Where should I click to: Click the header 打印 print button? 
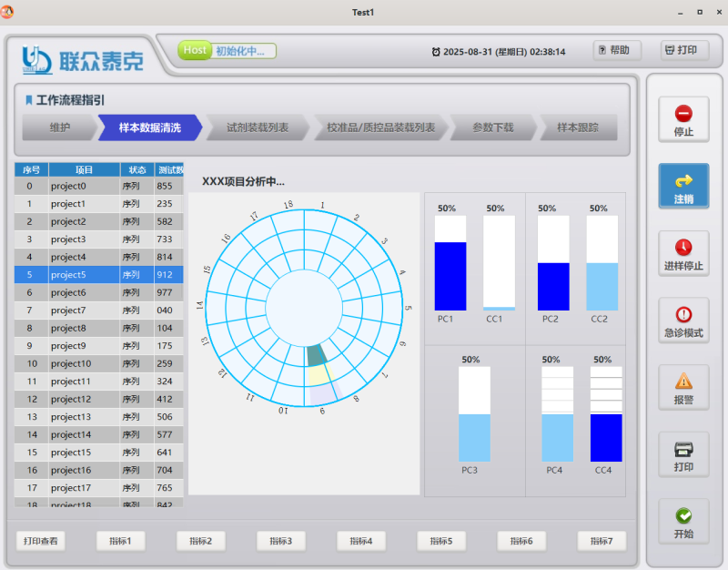[685, 50]
